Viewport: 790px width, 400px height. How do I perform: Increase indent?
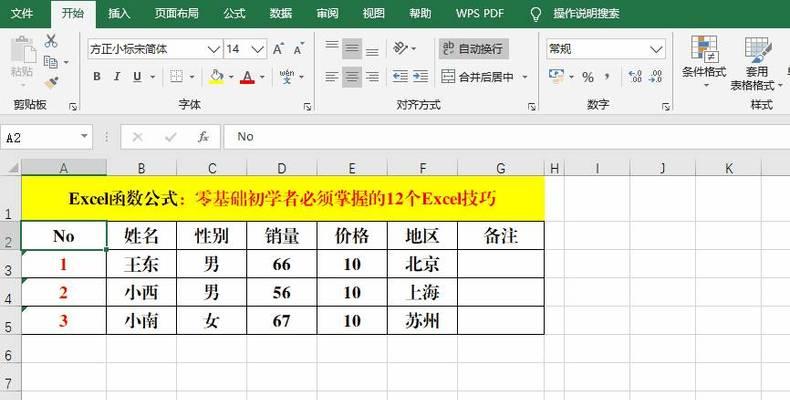click(x=421, y=77)
